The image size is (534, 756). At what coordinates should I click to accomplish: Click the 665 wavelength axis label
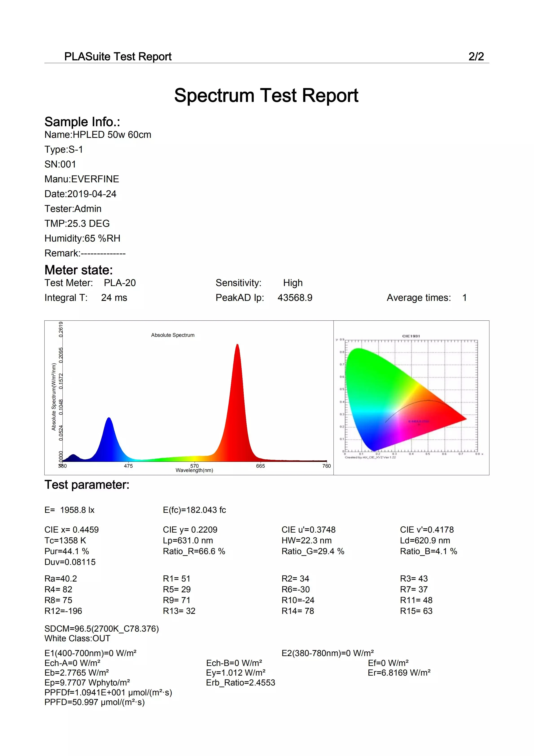pos(260,466)
